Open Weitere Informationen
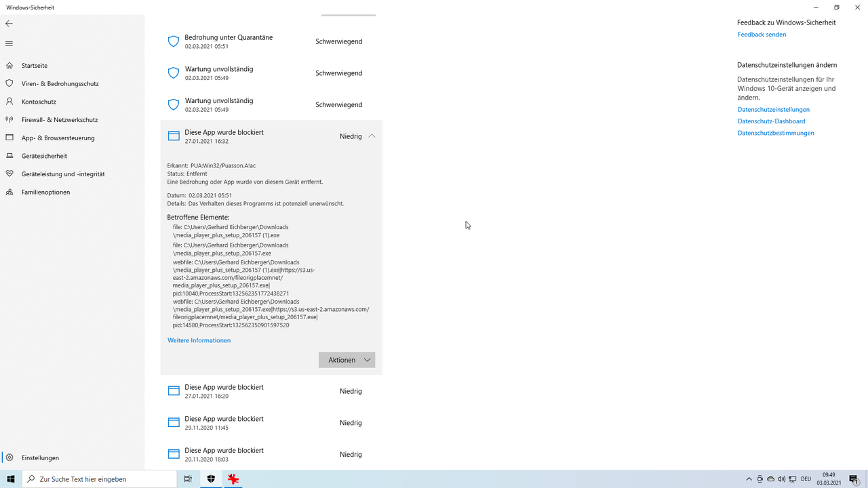 click(x=199, y=340)
